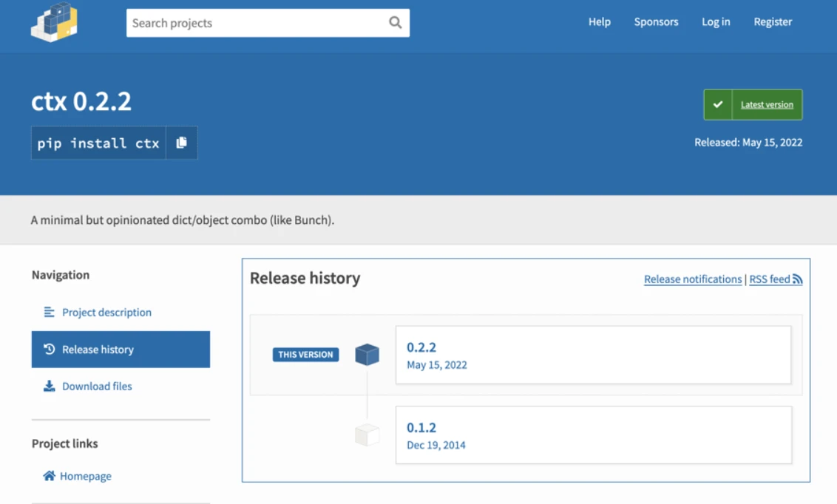837x504 pixels.
Task: Open the Download files tab
Action: (x=97, y=386)
